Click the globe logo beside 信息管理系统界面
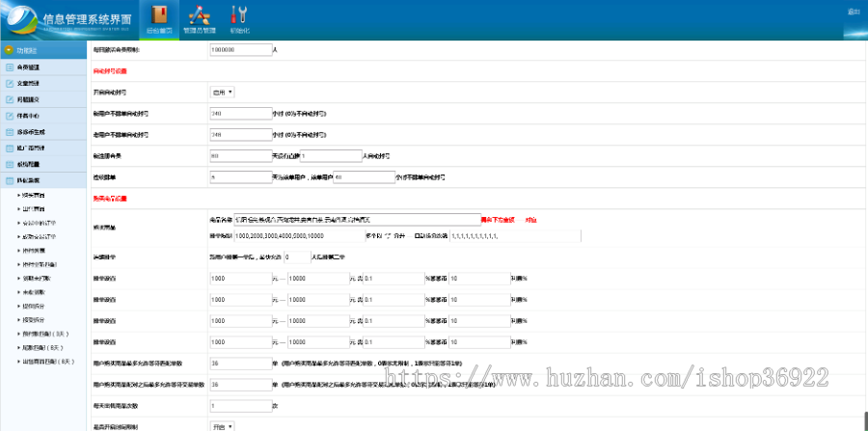The width and height of the screenshot is (868, 431). click(20, 20)
